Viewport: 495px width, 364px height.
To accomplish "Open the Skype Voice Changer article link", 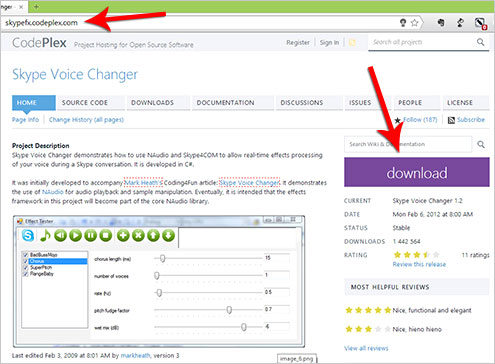I will click(x=249, y=183).
